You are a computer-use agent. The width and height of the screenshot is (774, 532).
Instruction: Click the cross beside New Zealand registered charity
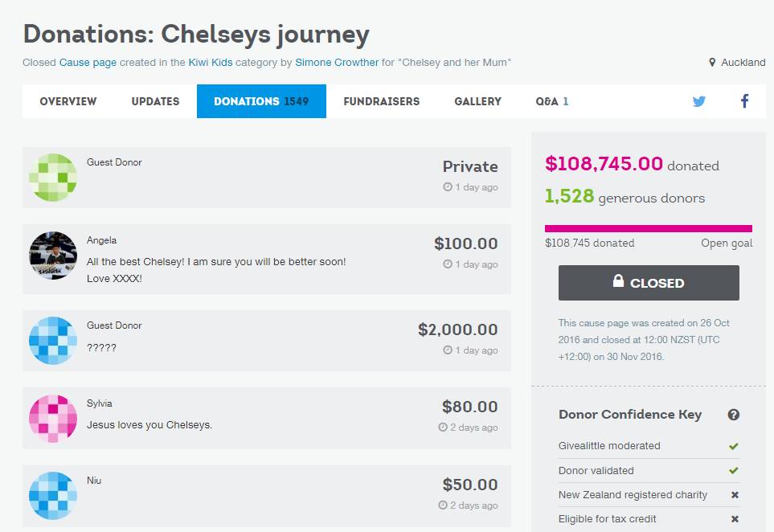click(735, 495)
